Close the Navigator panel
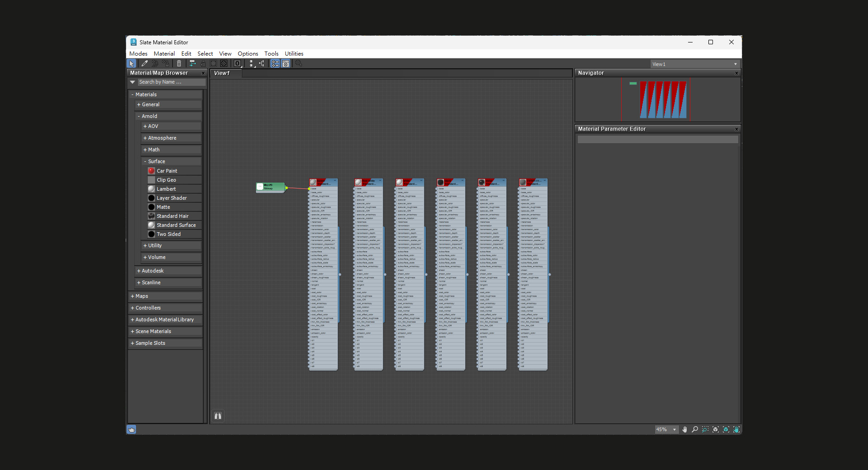 click(x=736, y=73)
